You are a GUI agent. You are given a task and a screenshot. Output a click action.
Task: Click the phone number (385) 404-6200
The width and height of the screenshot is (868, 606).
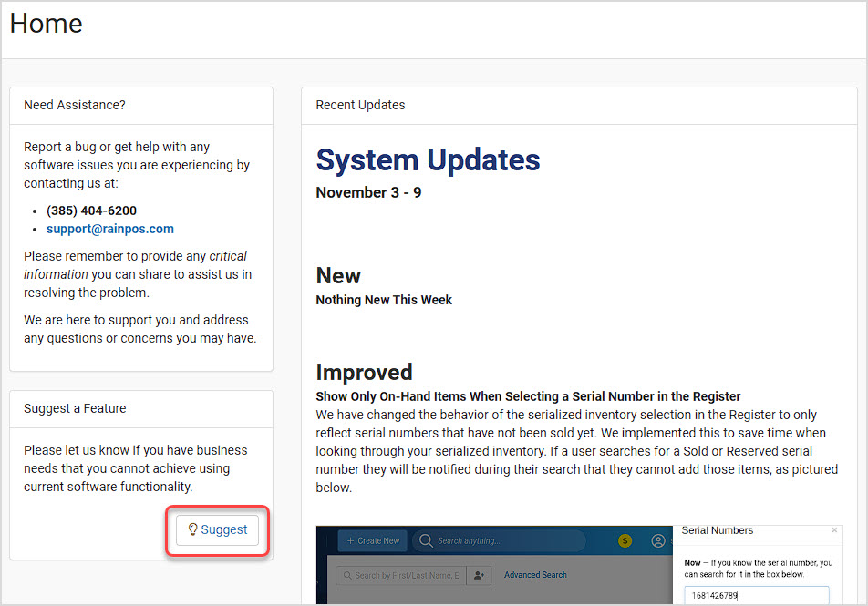coord(91,211)
